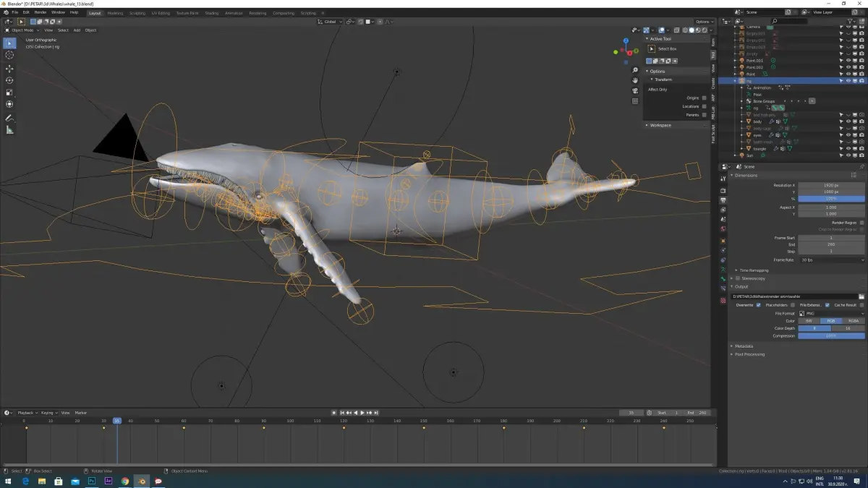The height and width of the screenshot is (488, 868).
Task: Expand the Post Processing panel
Action: tap(749, 354)
